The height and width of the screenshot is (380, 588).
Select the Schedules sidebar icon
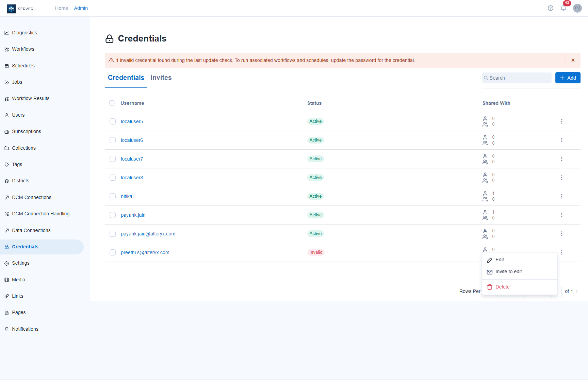(7, 66)
